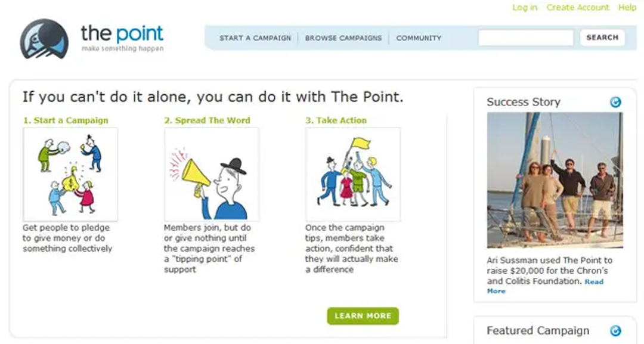
Task: Select the "2. Spread The Word" heading
Action: pyautogui.click(x=207, y=120)
